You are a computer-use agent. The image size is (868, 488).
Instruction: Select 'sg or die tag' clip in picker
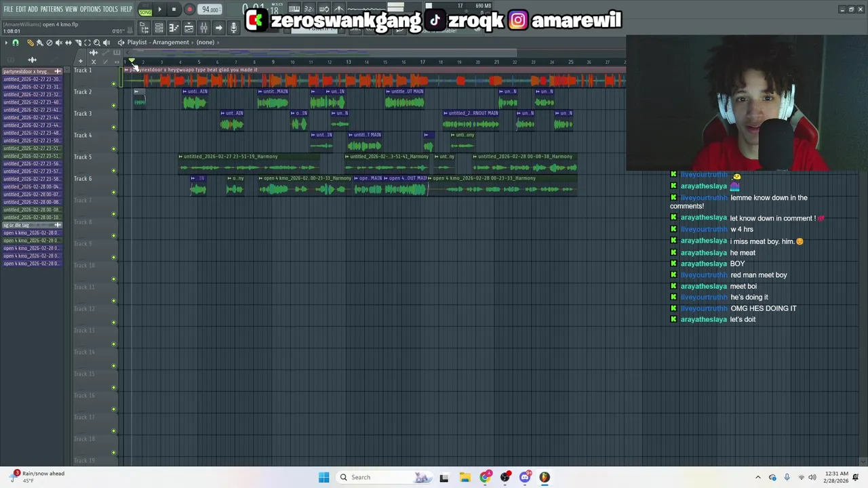[x=32, y=225]
